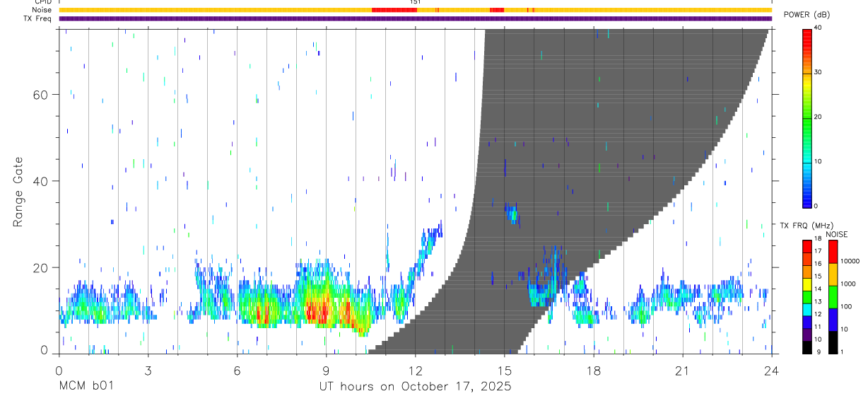The width and height of the screenshot is (868, 401).
Task: Click the 3 tick on the UT hours axis
Action: coord(148,371)
